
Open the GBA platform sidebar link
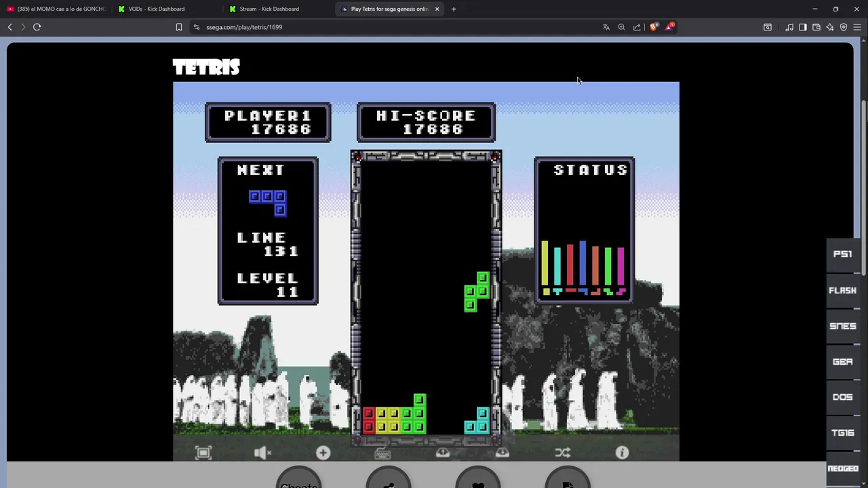pyautogui.click(x=843, y=362)
